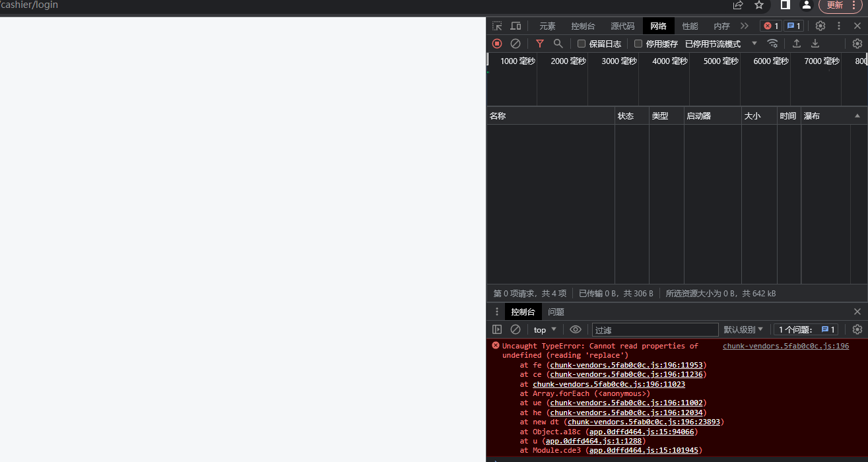Clear the console icon
The image size is (868, 462).
pyautogui.click(x=516, y=329)
